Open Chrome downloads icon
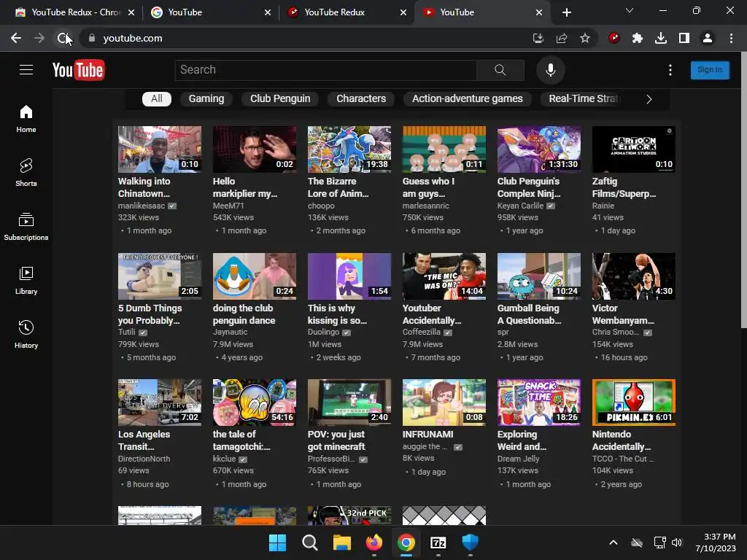Image resolution: width=747 pixels, height=560 pixels. pos(661,38)
